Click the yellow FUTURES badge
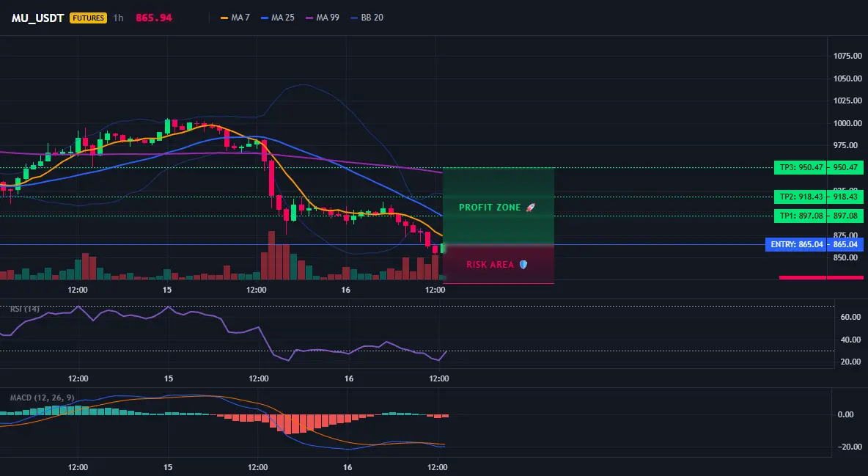 88,18
